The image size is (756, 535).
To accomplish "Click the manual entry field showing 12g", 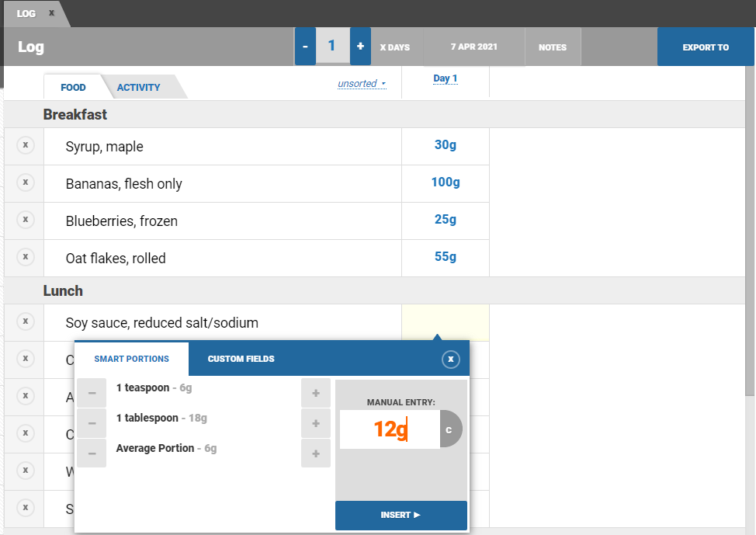I will pos(390,429).
